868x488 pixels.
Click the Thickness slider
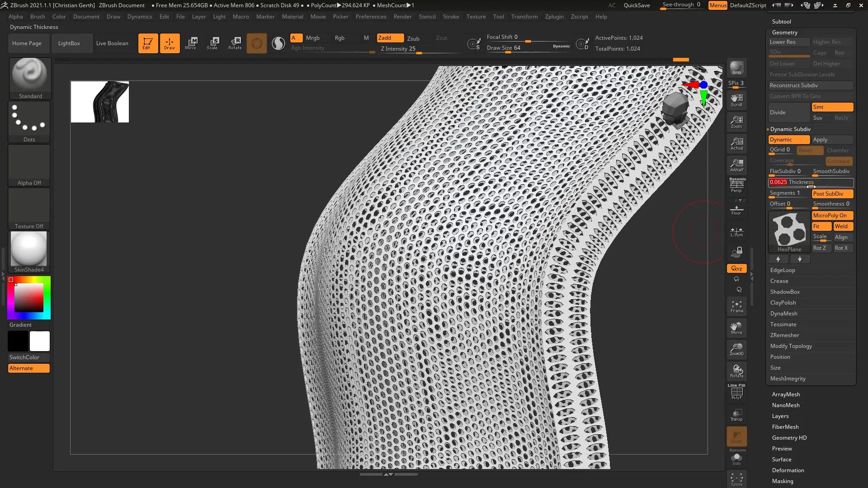click(811, 183)
